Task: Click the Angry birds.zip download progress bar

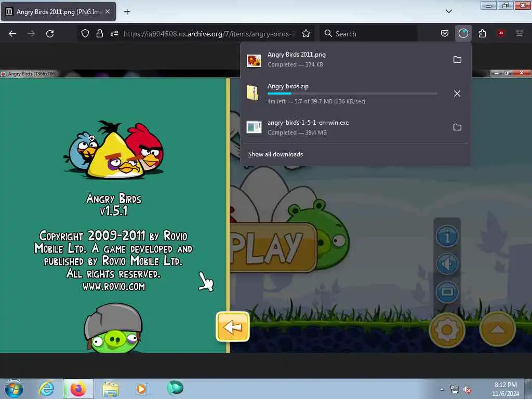Action: [x=352, y=94]
